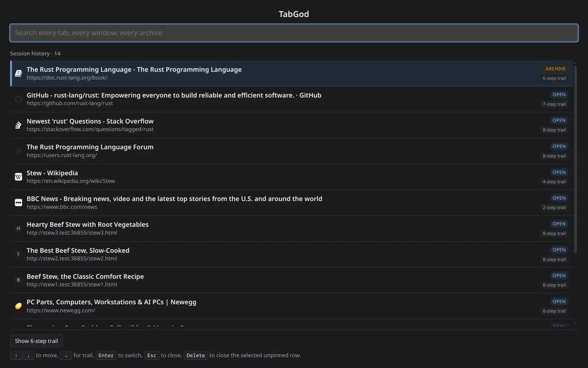
Task: Click the Esc key hint
Action: [x=152, y=356]
